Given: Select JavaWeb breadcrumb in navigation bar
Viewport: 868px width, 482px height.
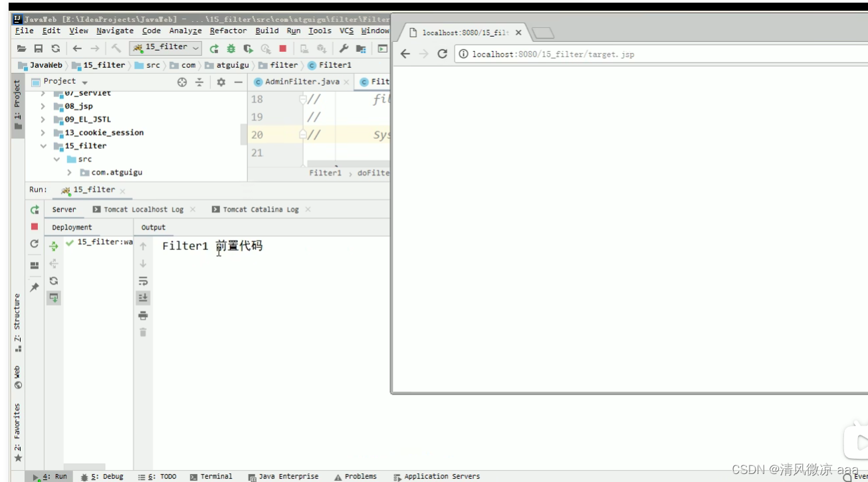Looking at the screenshot, I should (41, 65).
